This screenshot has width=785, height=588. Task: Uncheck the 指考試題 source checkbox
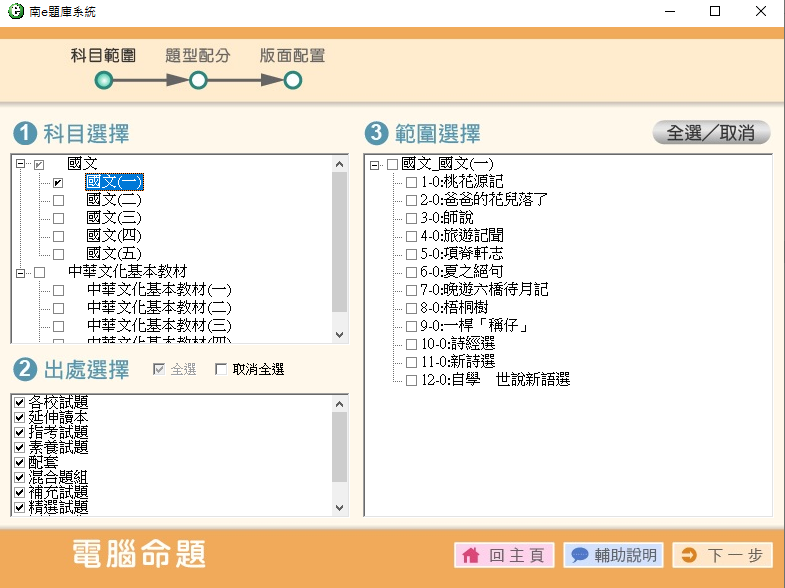[19, 432]
